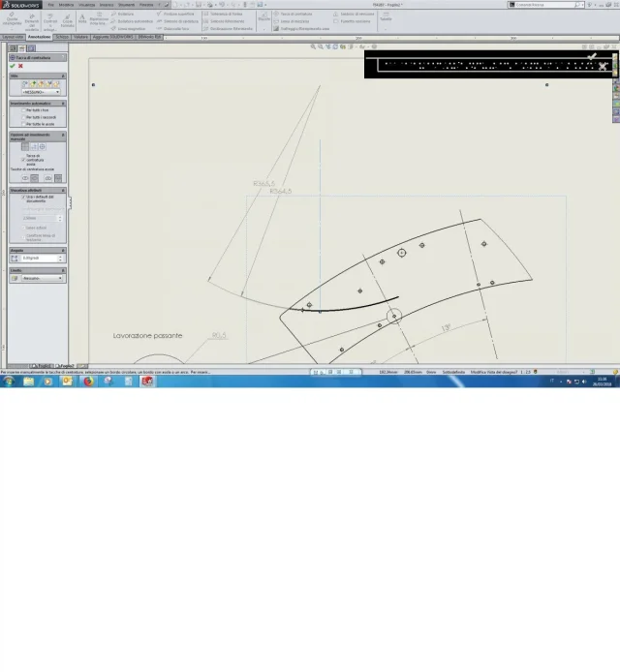Switch to the Valutare tab
The height and width of the screenshot is (672, 620).
80,38
